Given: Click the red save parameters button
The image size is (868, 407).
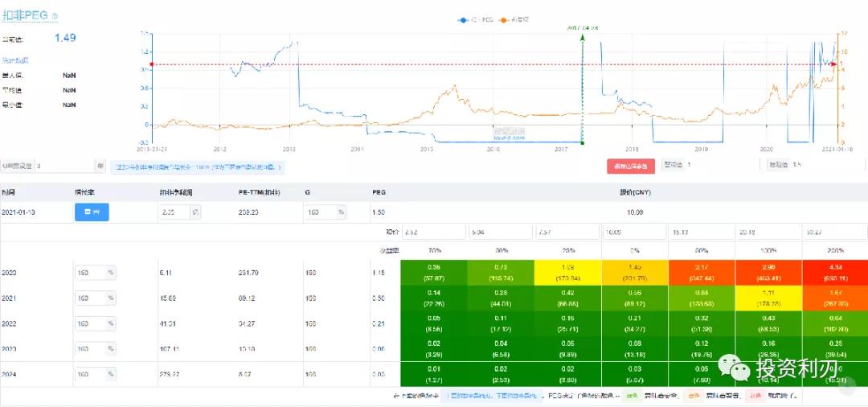Looking at the screenshot, I should pyautogui.click(x=631, y=166).
